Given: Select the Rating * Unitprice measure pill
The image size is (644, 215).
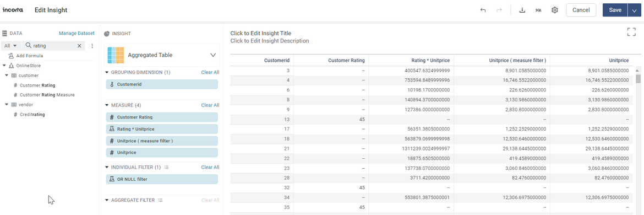Looking at the screenshot, I should (162, 129).
